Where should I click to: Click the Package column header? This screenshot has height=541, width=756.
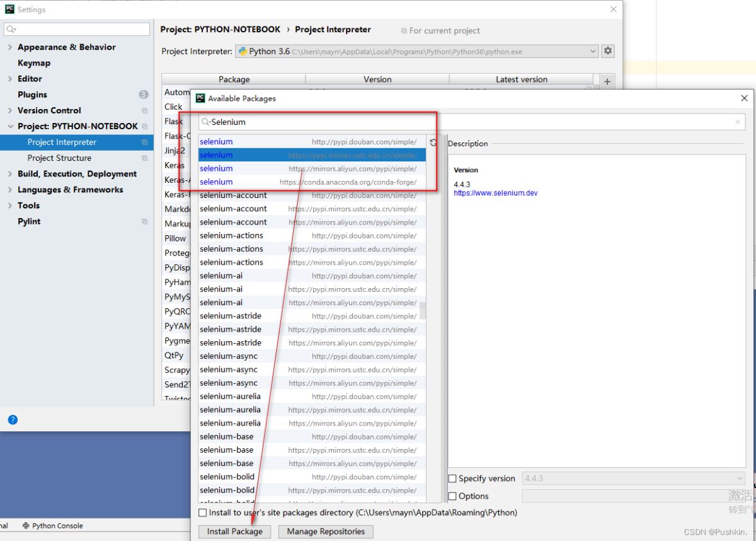tap(234, 79)
